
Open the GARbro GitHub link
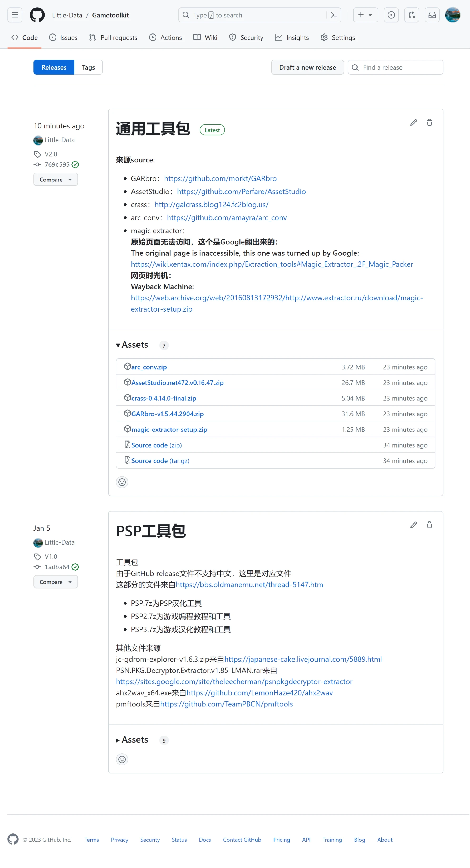click(x=220, y=178)
